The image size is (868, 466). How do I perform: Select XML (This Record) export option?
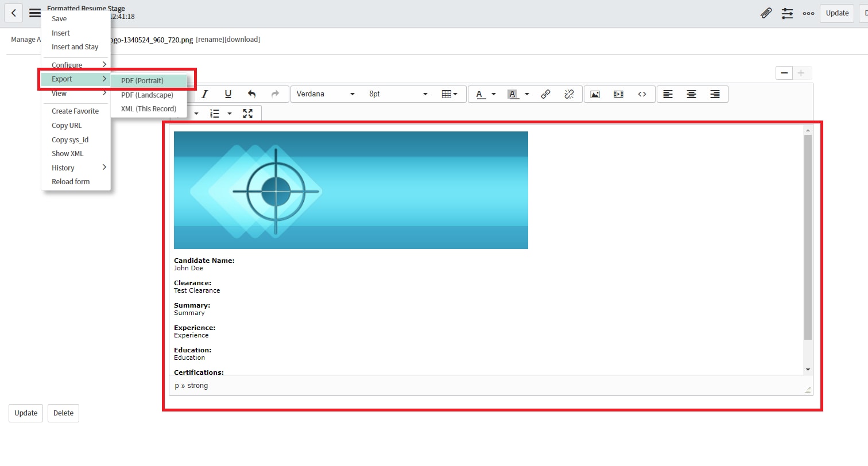click(x=149, y=109)
